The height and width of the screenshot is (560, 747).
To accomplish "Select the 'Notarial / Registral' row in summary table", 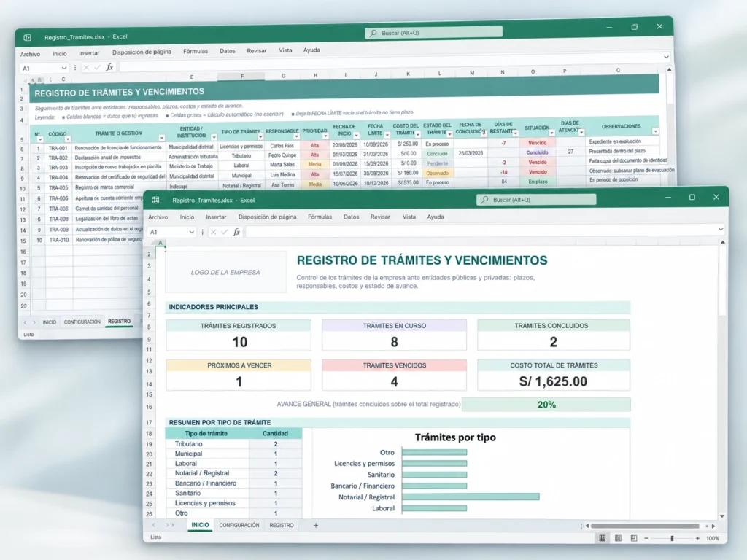I will click(233, 473).
